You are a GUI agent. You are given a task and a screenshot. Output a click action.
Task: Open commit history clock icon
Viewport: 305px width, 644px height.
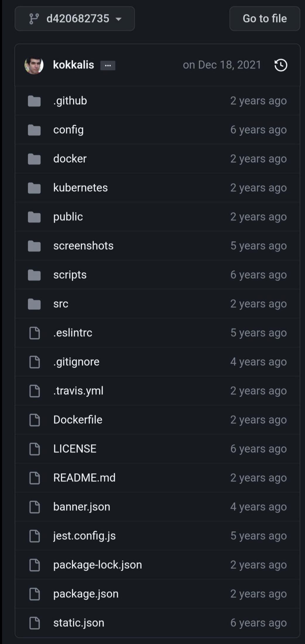(281, 65)
